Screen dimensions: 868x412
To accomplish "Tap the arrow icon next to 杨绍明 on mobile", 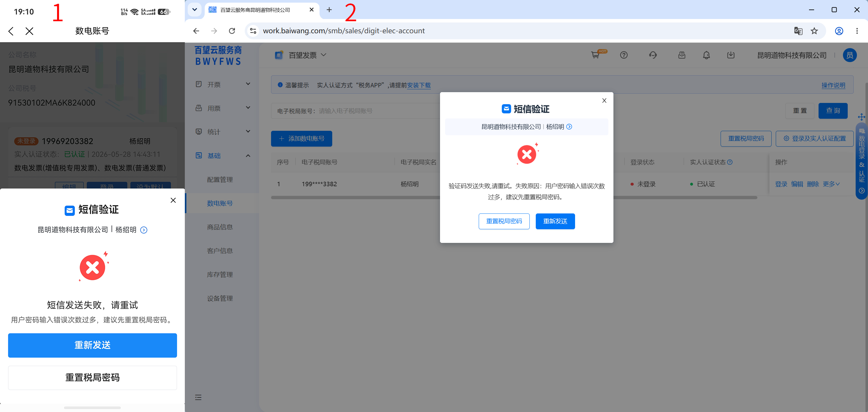I will pyautogui.click(x=144, y=230).
